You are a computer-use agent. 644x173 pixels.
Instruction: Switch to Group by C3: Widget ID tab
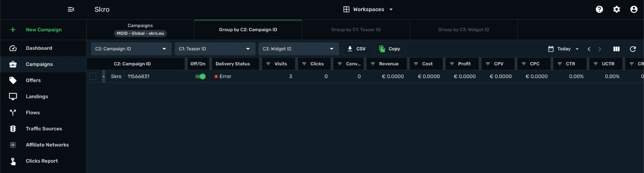pyautogui.click(x=464, y=30)
